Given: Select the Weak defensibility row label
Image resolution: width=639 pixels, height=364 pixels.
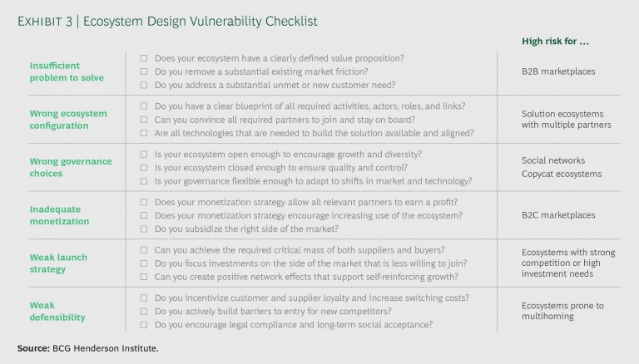Looking at the screenshot, I should coord(57,312).
